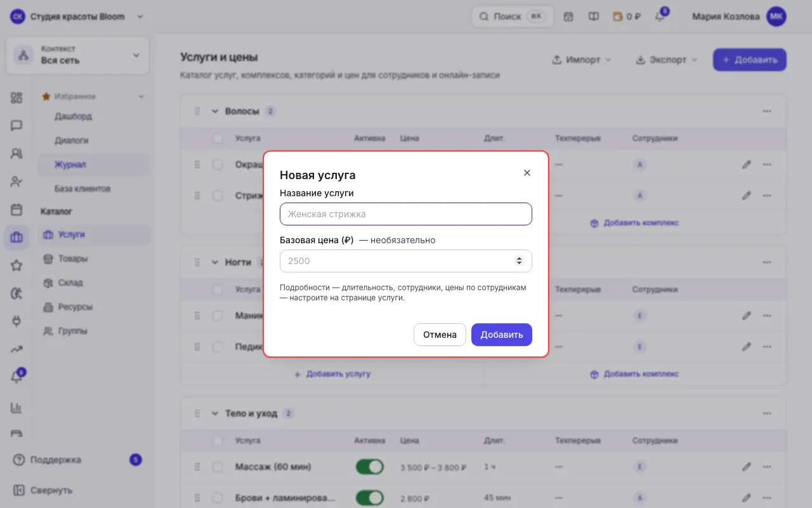Click the bar chart rail icon
The height and width of the screenshot is (508, 812).
point(16,408)
